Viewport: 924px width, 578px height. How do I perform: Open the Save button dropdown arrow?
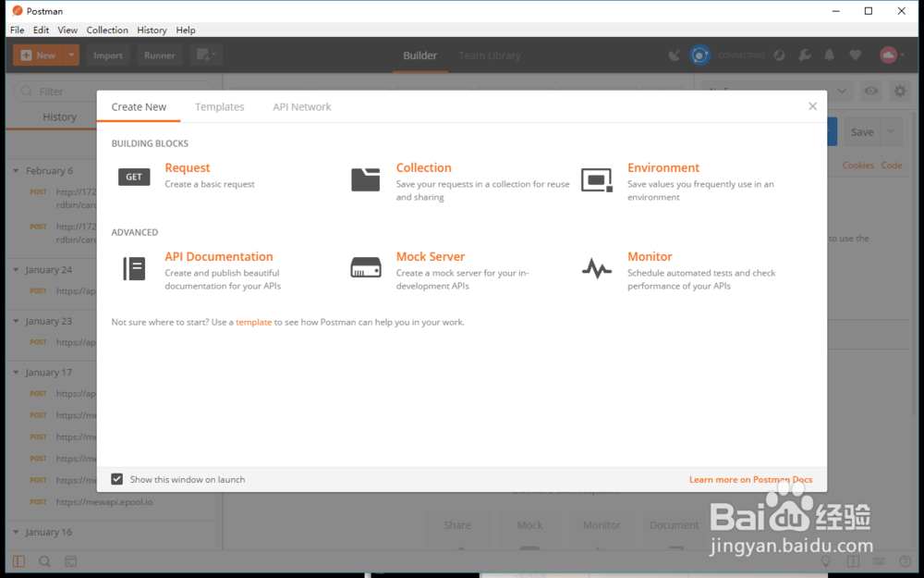tap(891, 131)
